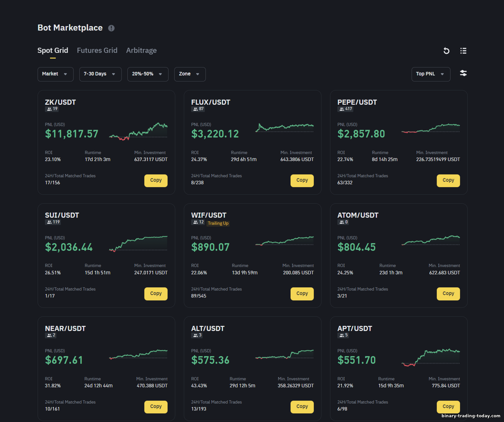
Task: Click the 43.43% ROI value
Action: tap(199, 386)
